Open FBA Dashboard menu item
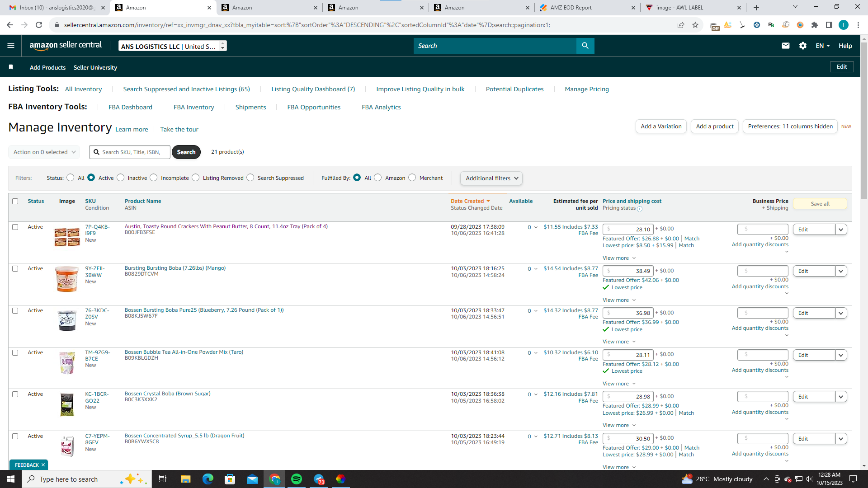This screenshot has width=868, height=488. pyautogui.click(x=130, y=107)
